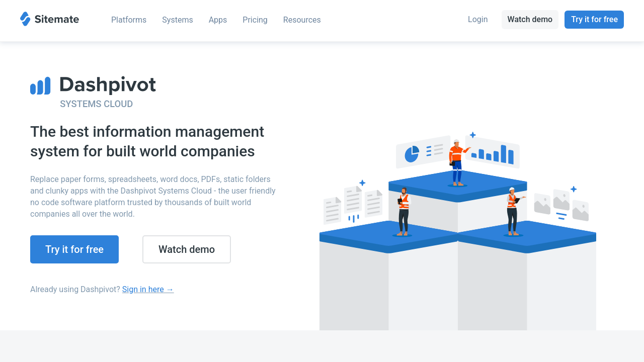Click the worker standing on top platform

tap(457, 163)
